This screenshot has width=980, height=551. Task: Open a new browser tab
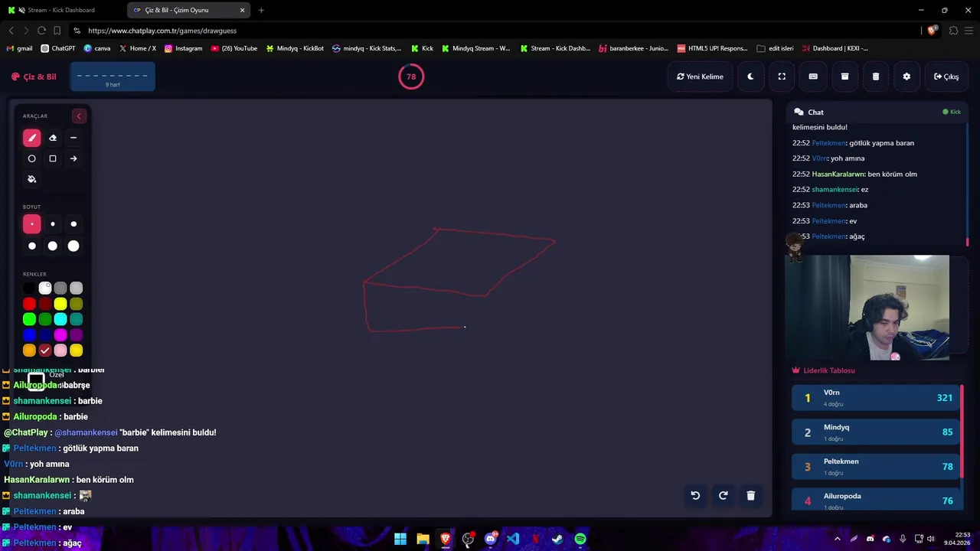tap(261, 10)
